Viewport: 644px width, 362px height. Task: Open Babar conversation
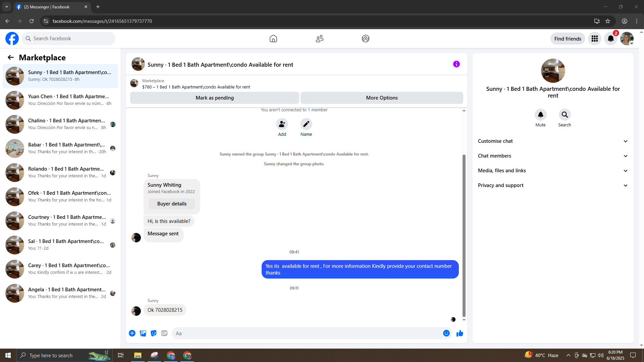[x=60, y=148]
